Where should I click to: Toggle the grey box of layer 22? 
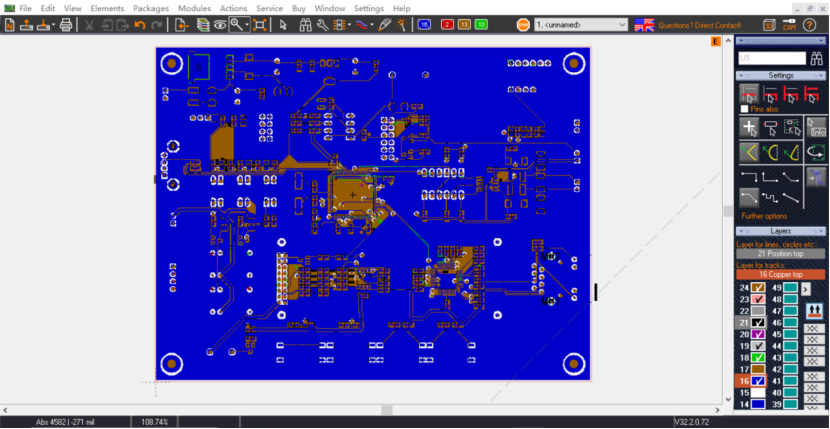(759, 311)
